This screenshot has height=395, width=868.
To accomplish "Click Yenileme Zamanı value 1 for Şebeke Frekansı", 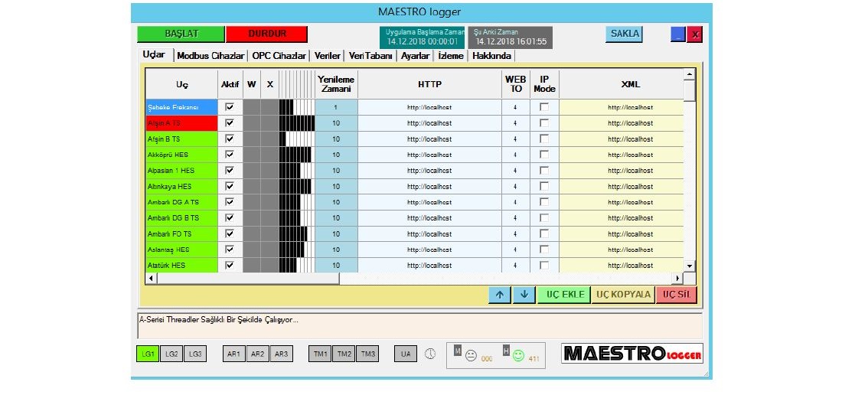I will click(336, 107).
